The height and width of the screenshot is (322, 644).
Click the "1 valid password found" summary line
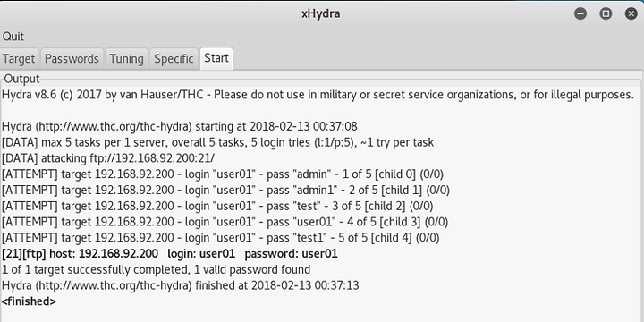tap(156, 270)
